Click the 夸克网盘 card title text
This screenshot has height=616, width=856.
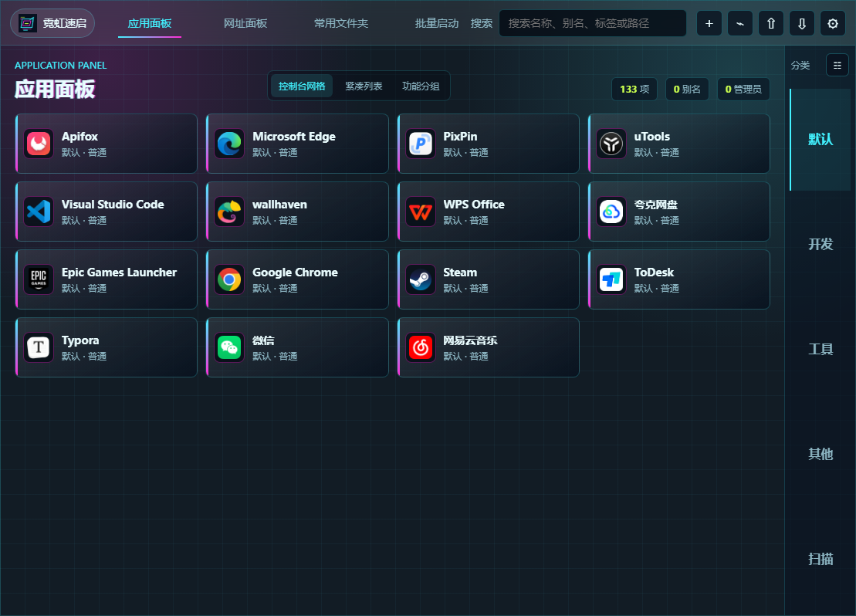click(x=655, y=205)
